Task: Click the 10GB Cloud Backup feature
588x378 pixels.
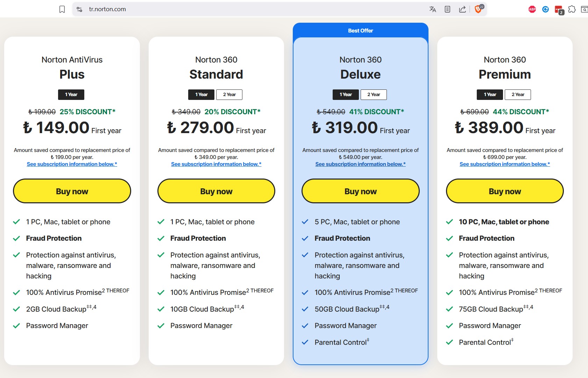Action: click(207, 308)
